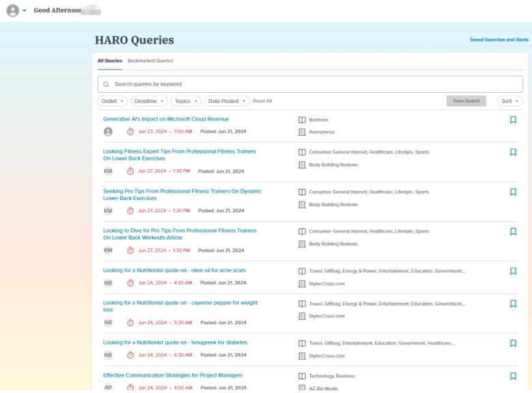Click NB avatar on cayenne pepper query
This screenshot has width=532, height=393.
(x=108, y=323)
